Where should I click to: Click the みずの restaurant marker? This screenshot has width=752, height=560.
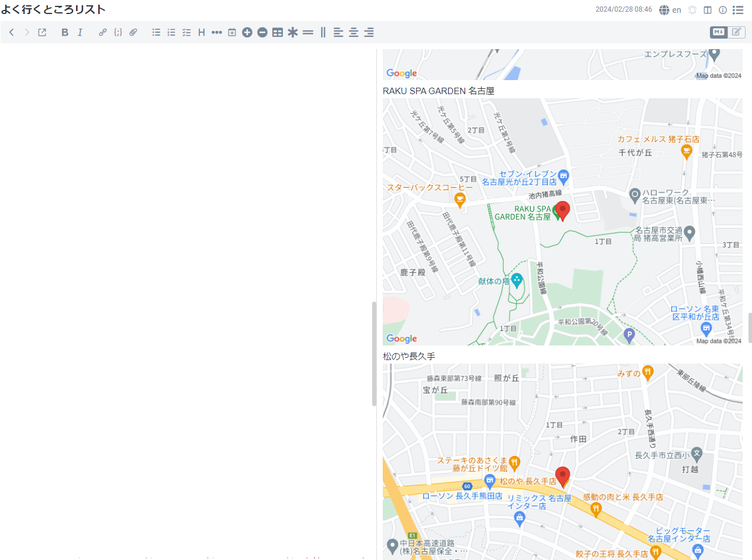[x=647, y=372]
